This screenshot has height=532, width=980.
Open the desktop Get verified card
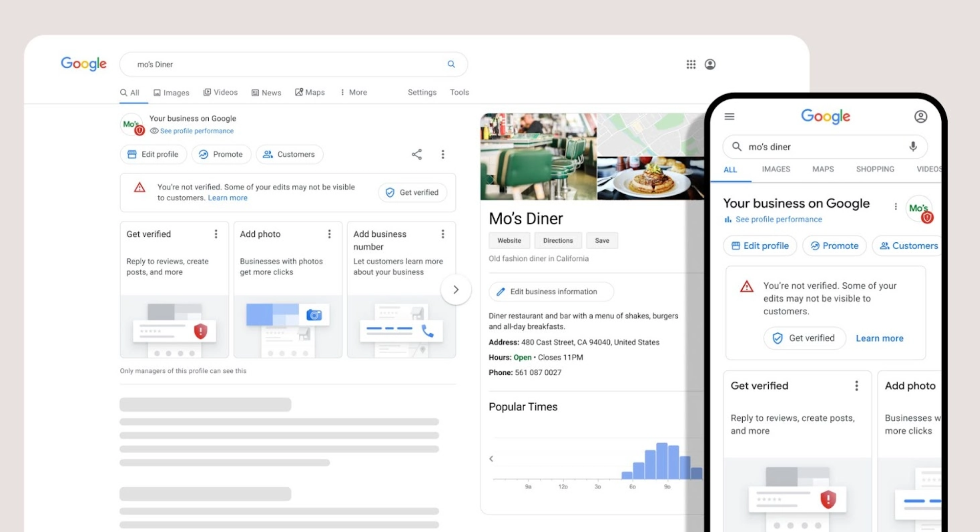click(x=174, y=289)
